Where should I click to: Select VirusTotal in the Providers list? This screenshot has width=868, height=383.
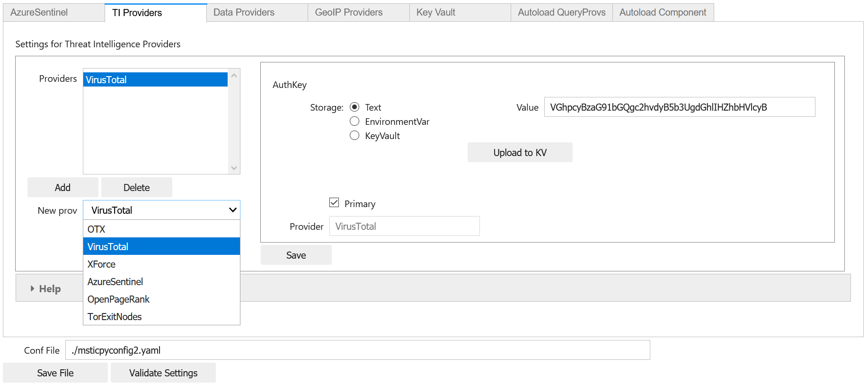click(155, 79)
